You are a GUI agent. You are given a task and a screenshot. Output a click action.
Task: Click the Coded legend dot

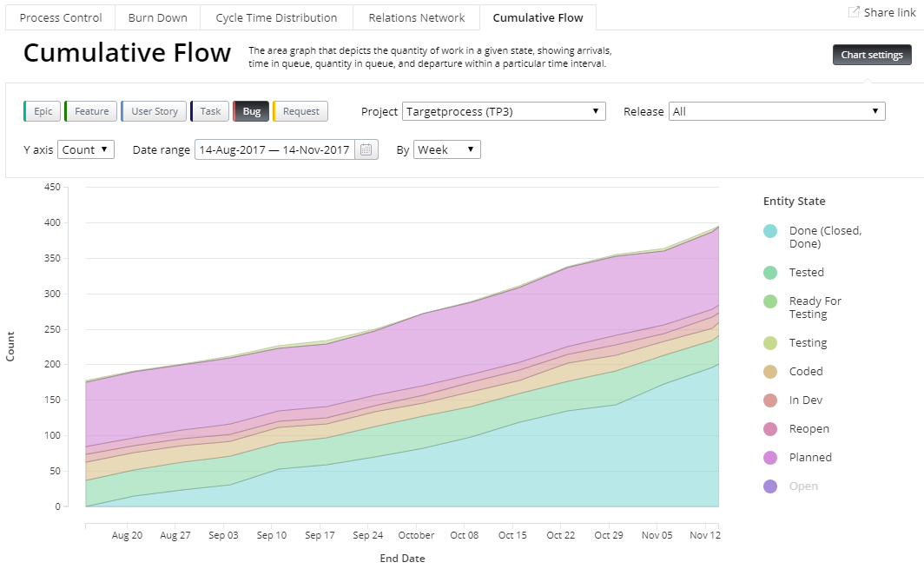[770, 371]
